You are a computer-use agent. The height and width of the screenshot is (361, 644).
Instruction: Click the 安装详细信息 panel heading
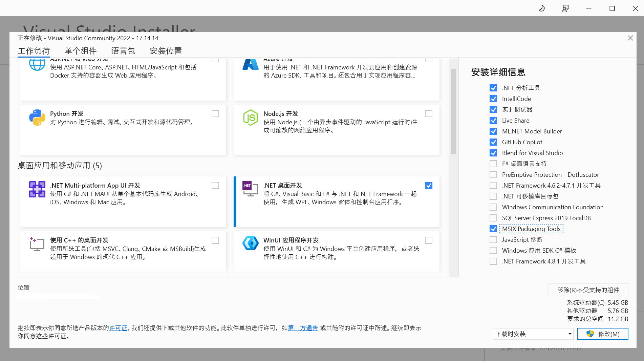[498, 72]
